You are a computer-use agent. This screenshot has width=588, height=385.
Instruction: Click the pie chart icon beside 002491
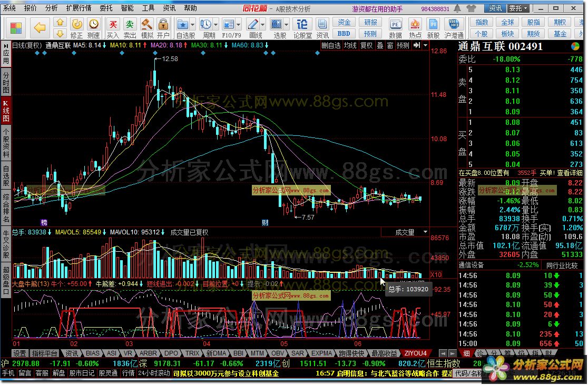point(575,46)
